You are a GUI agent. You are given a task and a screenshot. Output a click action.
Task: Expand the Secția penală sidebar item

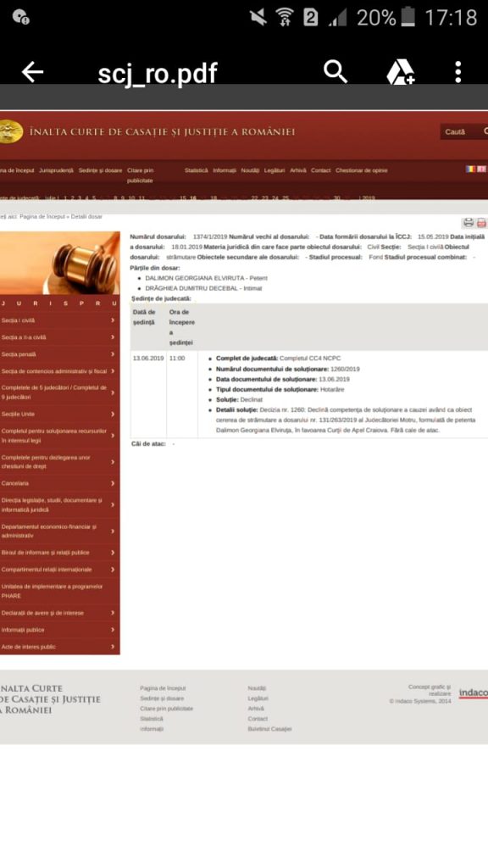[60, 354]
